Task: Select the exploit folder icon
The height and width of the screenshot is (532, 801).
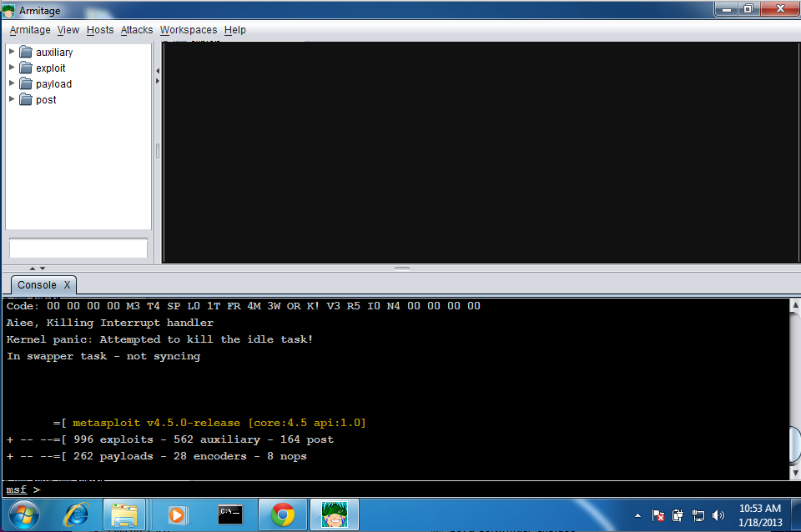Action: point(26,68)
